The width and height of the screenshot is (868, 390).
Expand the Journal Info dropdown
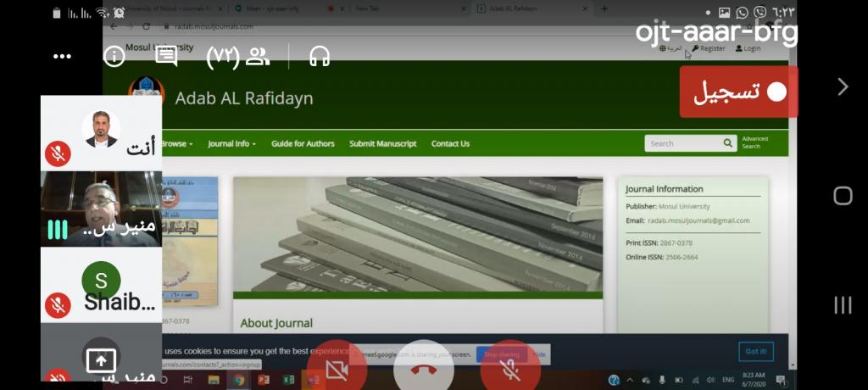tap(231, 144)
